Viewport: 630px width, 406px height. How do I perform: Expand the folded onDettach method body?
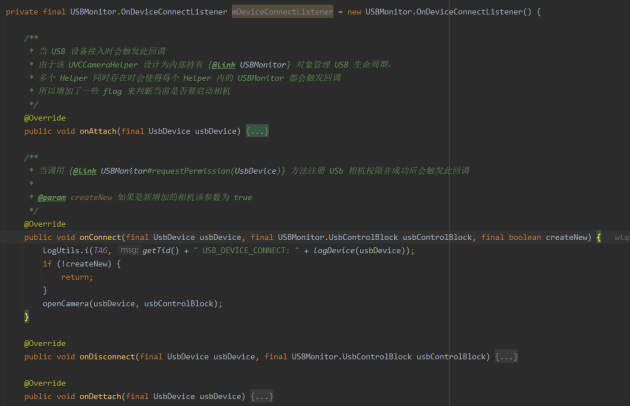pyautogui.click(x=262, y=396)
